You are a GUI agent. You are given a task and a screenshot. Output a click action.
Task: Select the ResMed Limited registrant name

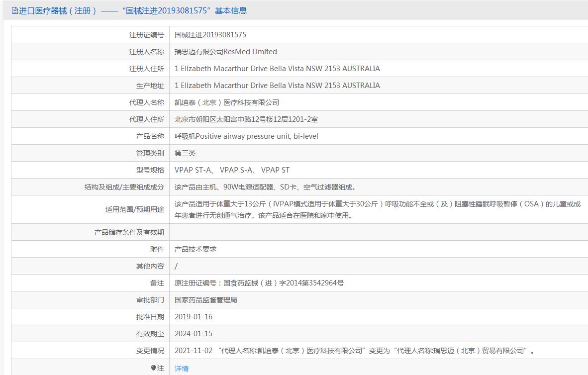(x=225, y=52)
